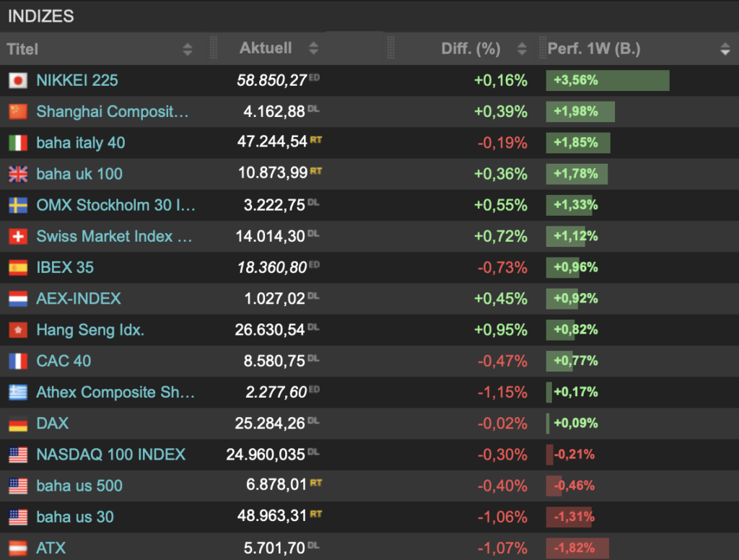
Task: Open the NASDAQ 100 INDEX link
Action: 110,455
